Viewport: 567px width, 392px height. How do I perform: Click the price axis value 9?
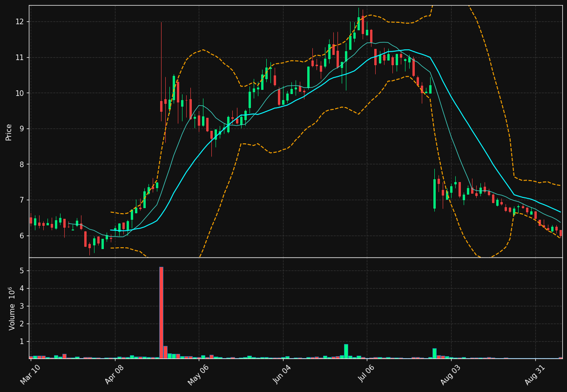coord(22,128)
